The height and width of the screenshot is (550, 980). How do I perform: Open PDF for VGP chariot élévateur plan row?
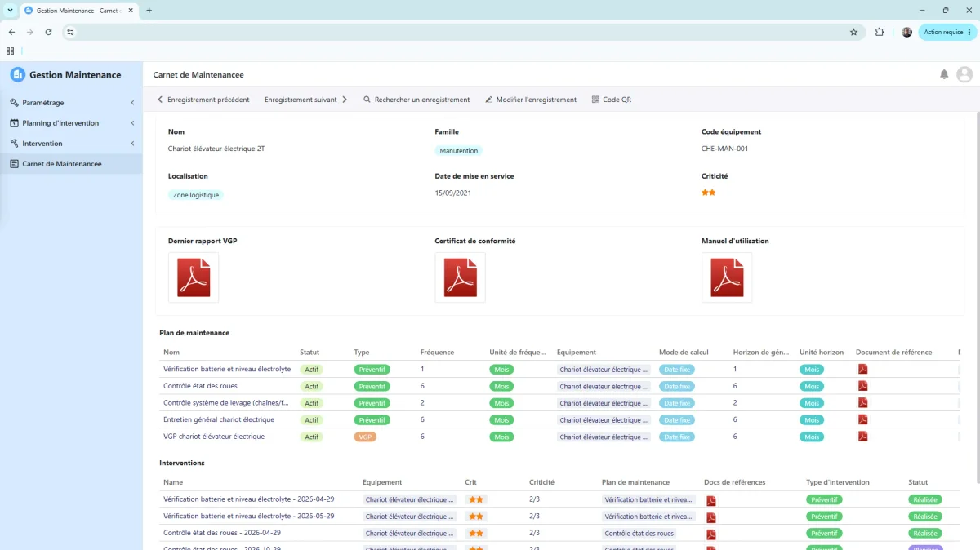coord(863,437)
